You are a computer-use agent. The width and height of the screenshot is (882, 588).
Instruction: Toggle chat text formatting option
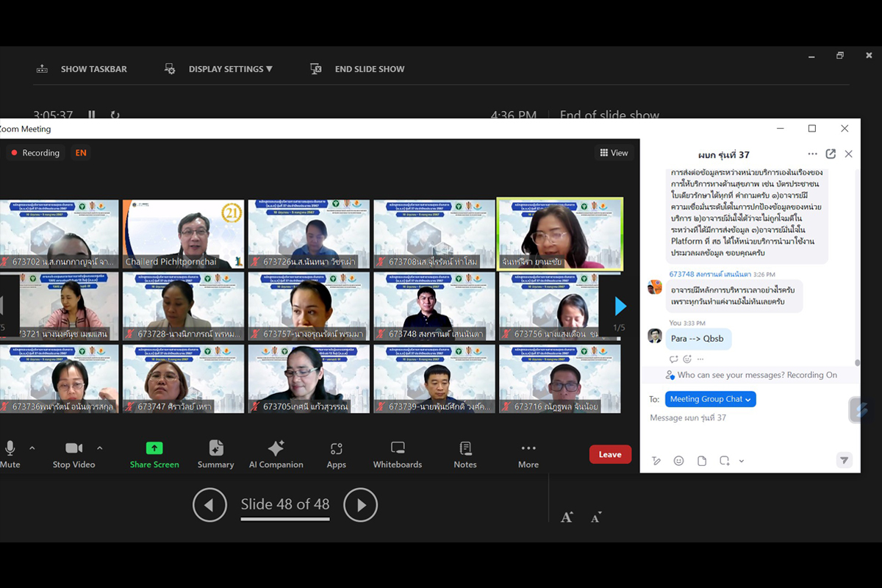(x=656, y=461)
